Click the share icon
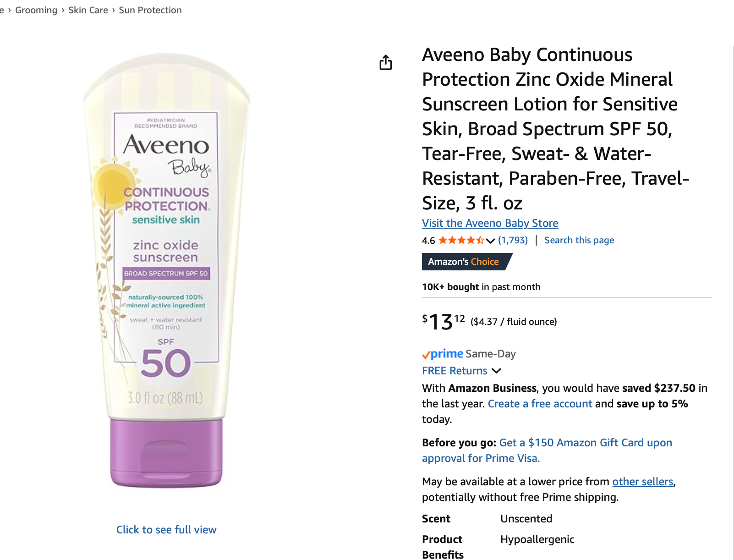The image size is (734, 560). coord(386,62)
